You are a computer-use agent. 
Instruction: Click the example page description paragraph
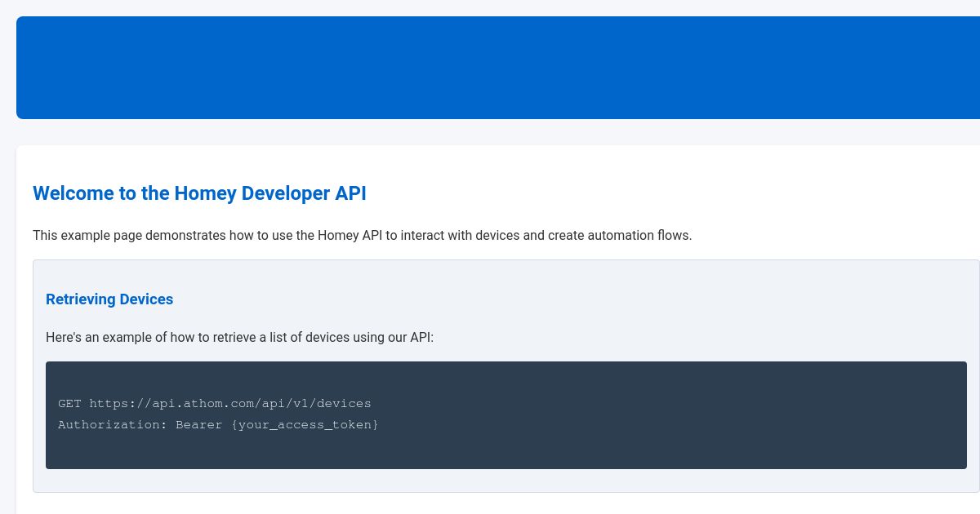pos(362,235)
